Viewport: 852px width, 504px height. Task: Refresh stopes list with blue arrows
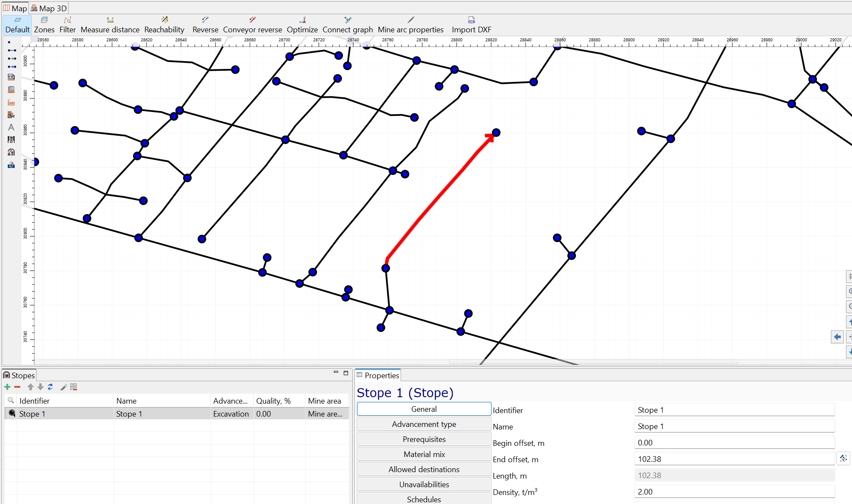[x=50, y=387]
